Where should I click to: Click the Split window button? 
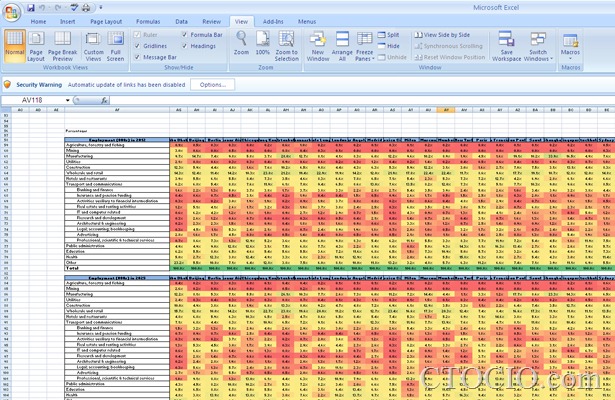click(388, 34)
